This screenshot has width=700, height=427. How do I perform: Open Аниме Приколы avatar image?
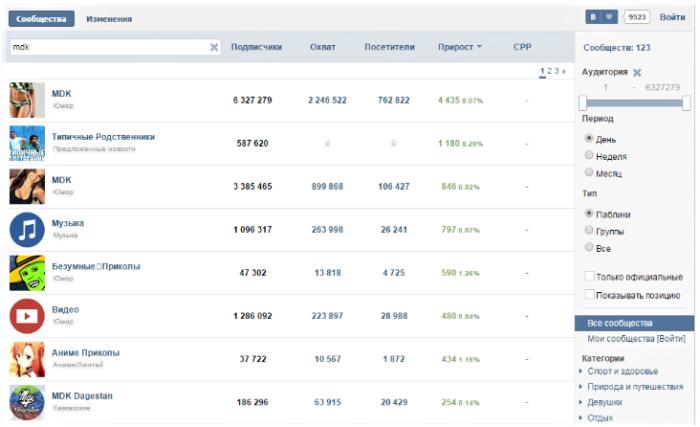point(27,360)
